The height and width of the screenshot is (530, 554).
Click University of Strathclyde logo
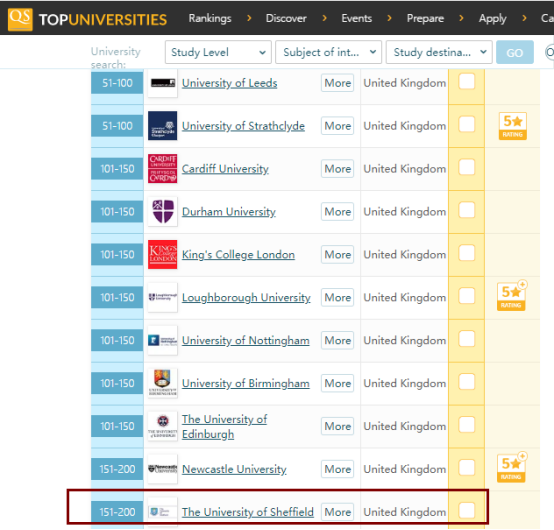(x=163, y=126)
